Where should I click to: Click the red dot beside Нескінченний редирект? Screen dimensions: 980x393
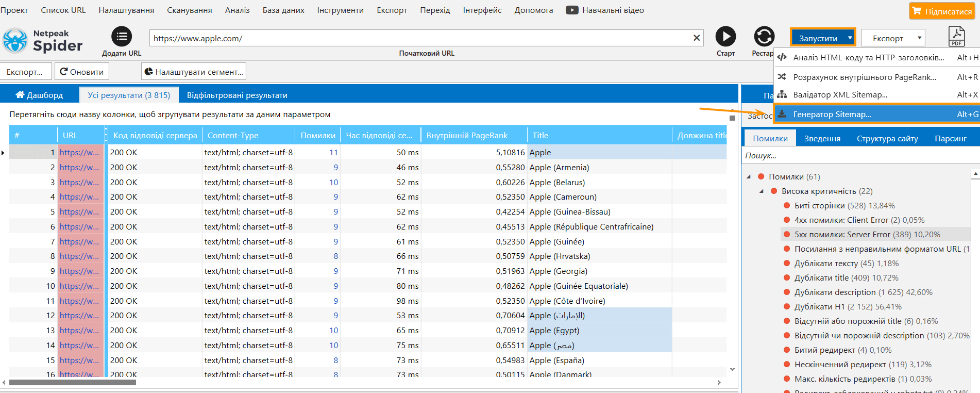click(x=787, y=364)
